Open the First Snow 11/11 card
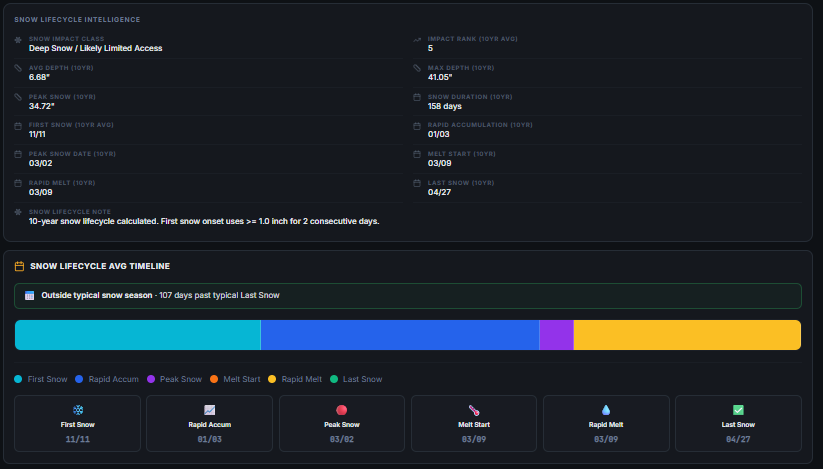Viewport: 823px width, 469px height. point(78,423)
